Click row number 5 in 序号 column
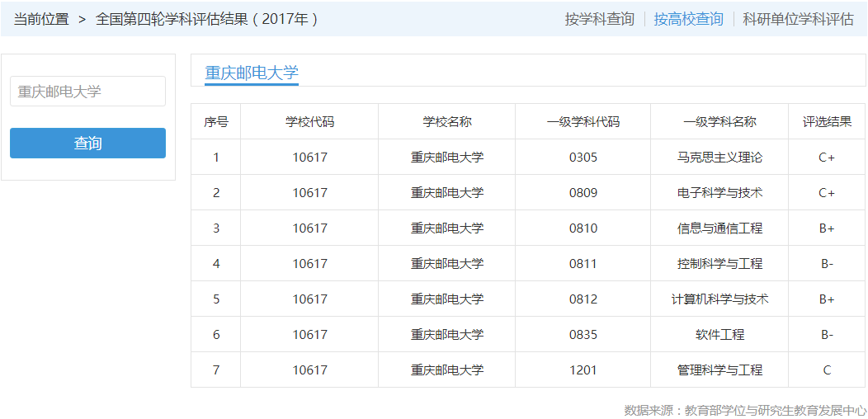Viewport: 868px width, 419px height. point(216,299)
